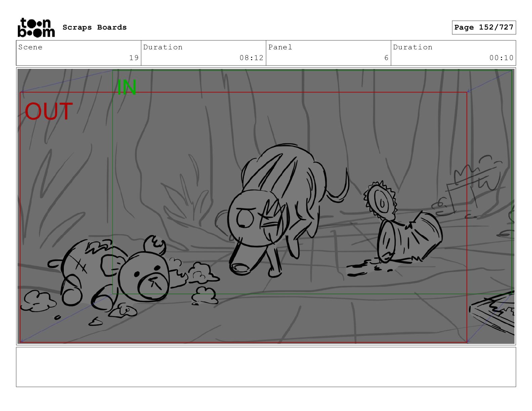Click the Toon Boom logo
This screenshot has width=532, height=411.
[x=36, y=27]
